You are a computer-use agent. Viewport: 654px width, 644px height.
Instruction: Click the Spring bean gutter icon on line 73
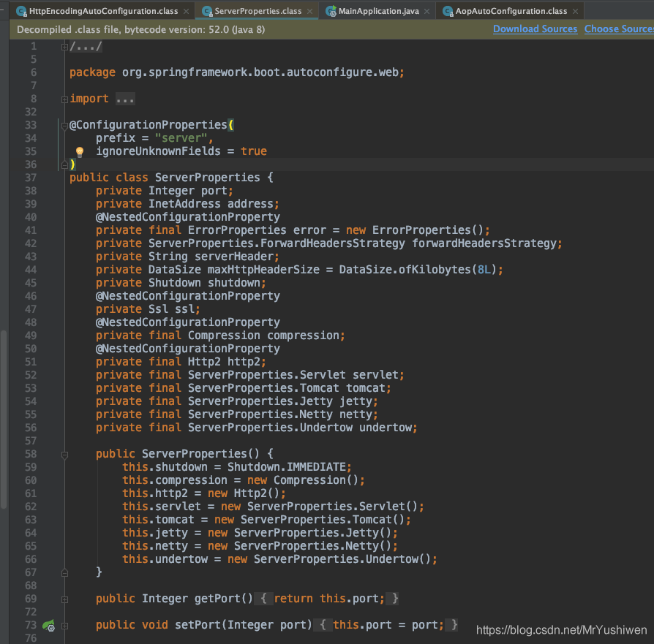point(49,625)
